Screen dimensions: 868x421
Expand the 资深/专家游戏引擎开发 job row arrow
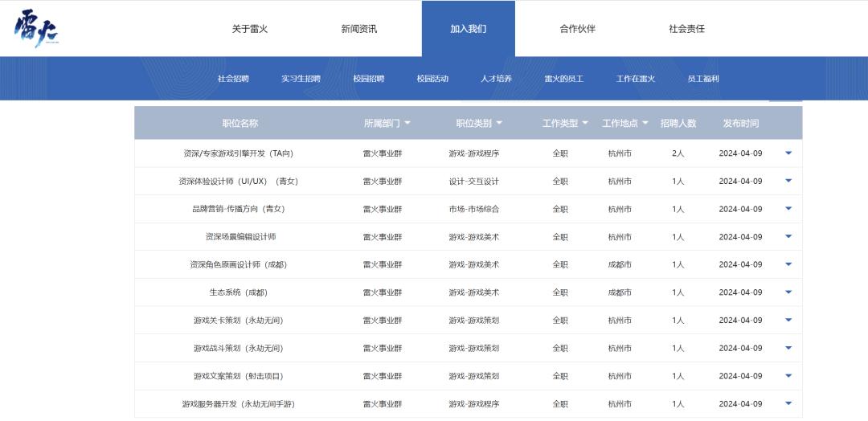(x=788, y=153)
